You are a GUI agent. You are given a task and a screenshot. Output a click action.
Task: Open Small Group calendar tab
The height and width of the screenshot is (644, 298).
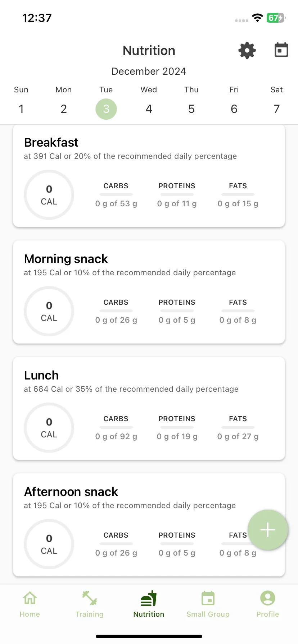(208, 598)
